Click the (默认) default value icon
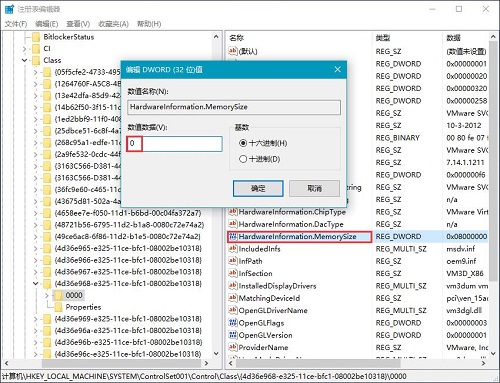Image resolution: width=500 pixels, height=383 pixels. coord(233,51)
